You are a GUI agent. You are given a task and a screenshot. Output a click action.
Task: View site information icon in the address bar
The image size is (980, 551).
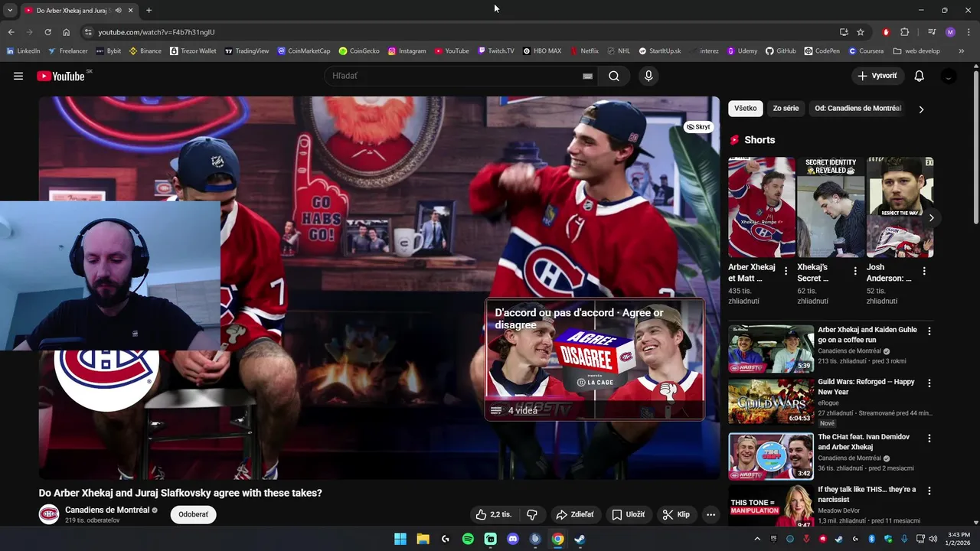click(x=88, y=32)
